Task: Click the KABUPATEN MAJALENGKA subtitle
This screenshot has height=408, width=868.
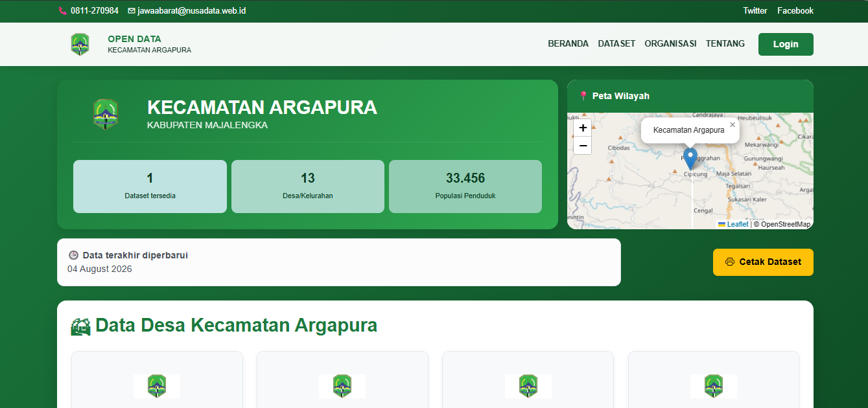Action: click(x=207, y=125)
